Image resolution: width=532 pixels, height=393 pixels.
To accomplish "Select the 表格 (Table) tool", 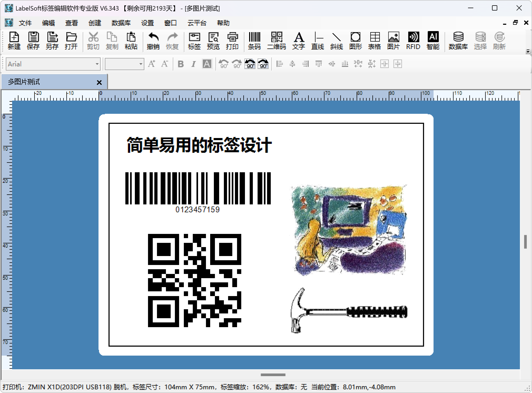I will 375,41.
